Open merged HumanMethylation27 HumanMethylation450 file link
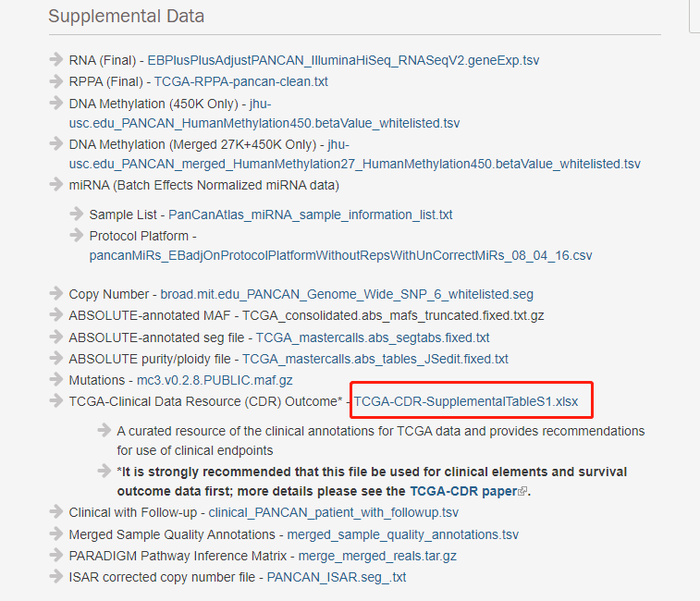700x601 pixels. [x=354, y=164]
